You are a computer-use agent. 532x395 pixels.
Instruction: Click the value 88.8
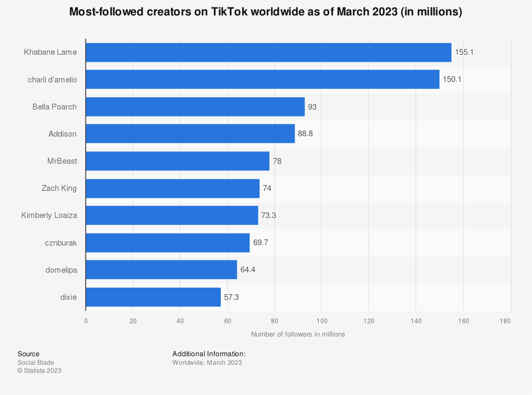click(x=305, y=133)
